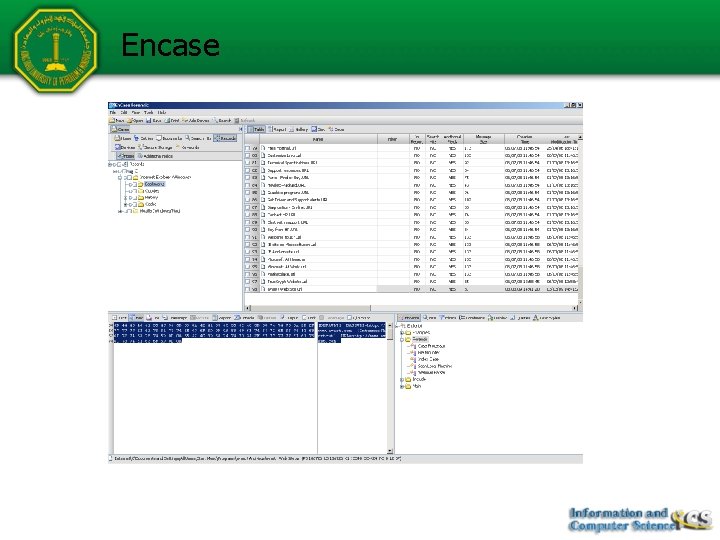Open the Filters tab
Screen dimensions: 720x540
448,318
